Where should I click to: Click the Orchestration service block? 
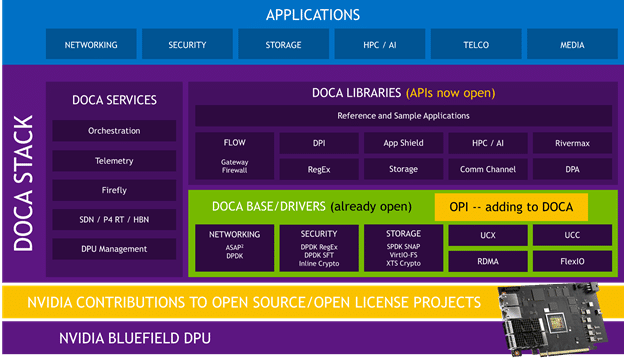pyautogui.click(x=114, y=131)
